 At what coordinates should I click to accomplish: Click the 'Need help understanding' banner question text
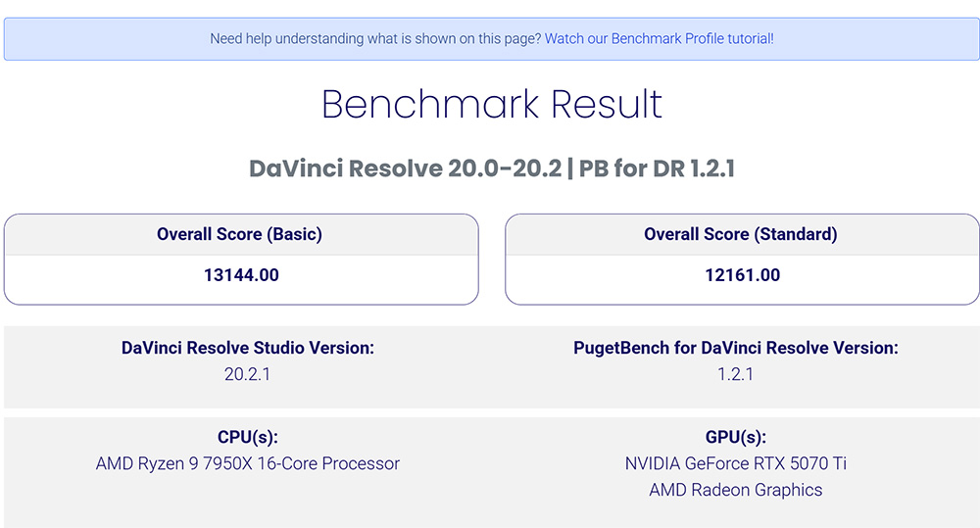pyautogui.click(x=375, y=39)
